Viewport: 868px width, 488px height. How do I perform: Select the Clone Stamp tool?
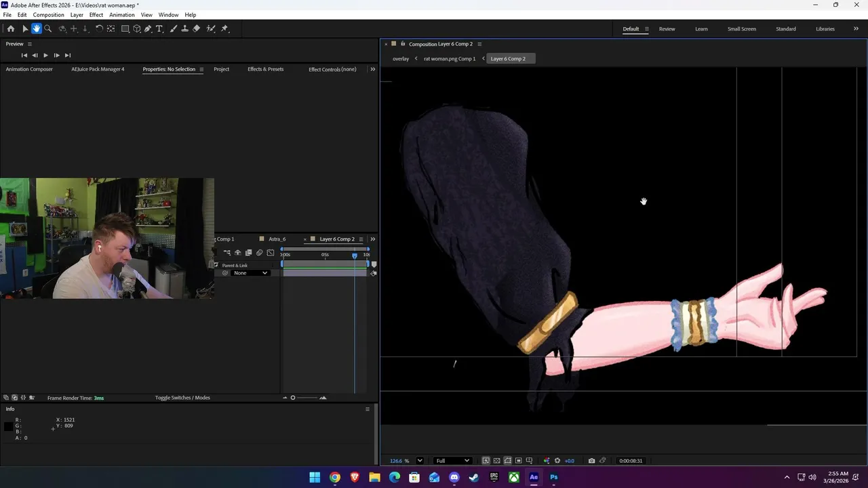pyautogui.click(x=185, y=28)
